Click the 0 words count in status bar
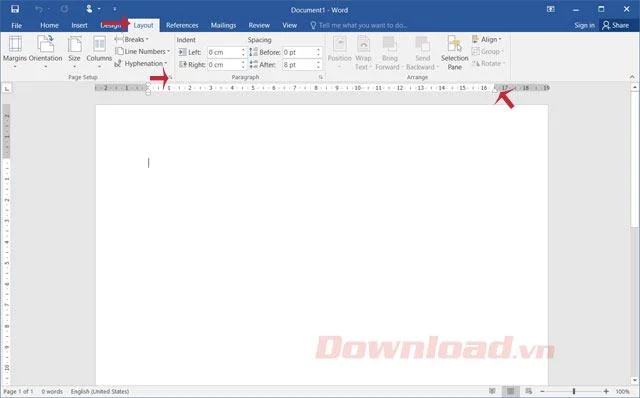Screen dimensions: 640x398 (x=52, y=391)
